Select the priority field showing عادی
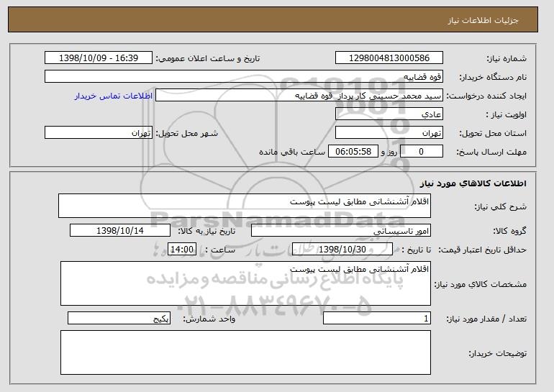This screenshot has width=554, height=392. pyautogui.click(x=389, y=114)
